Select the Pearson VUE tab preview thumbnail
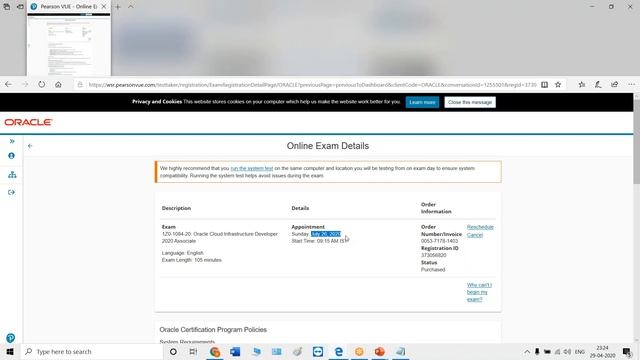 [x=69, y=45]
